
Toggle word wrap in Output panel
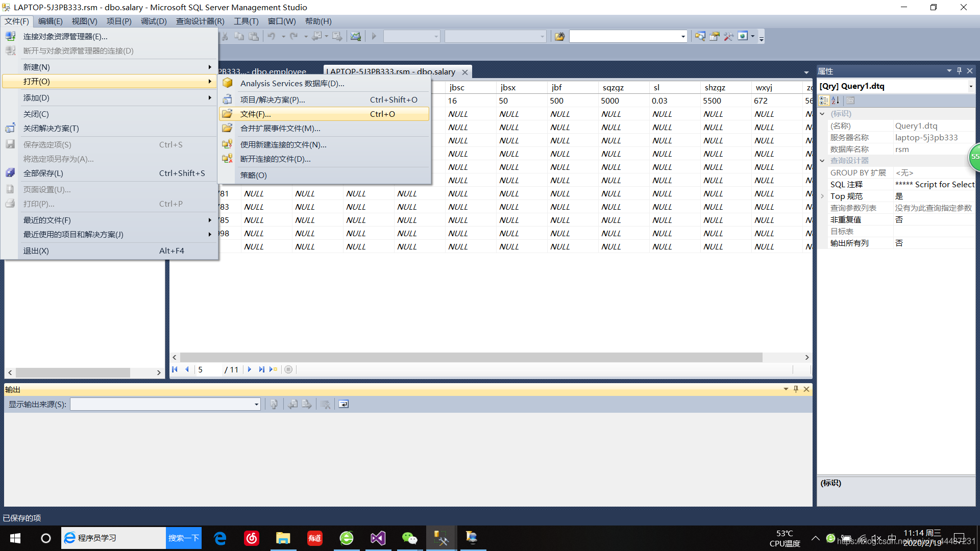coord(344,404)
